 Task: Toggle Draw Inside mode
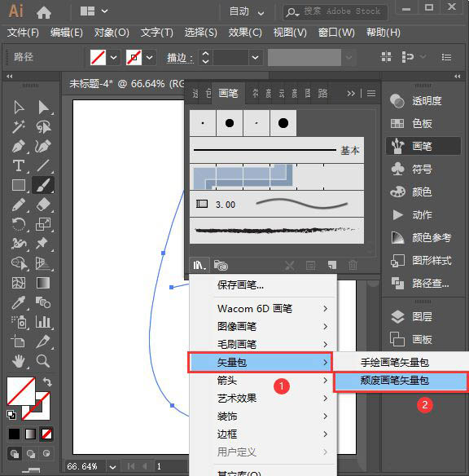46,453
